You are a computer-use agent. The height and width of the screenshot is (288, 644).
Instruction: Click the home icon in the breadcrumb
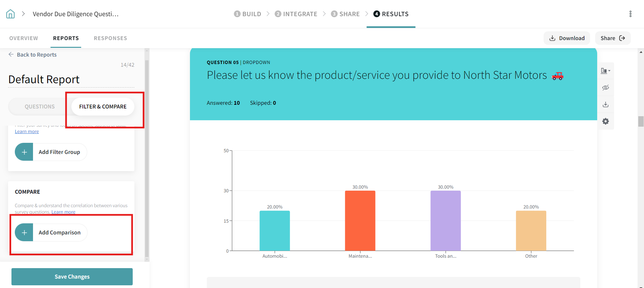[x=10, y=14]
